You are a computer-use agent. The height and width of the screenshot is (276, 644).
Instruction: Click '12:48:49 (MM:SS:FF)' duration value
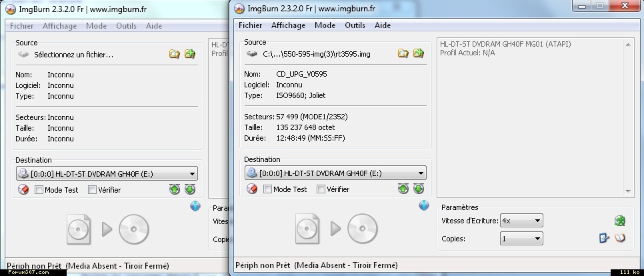point(311,138)
